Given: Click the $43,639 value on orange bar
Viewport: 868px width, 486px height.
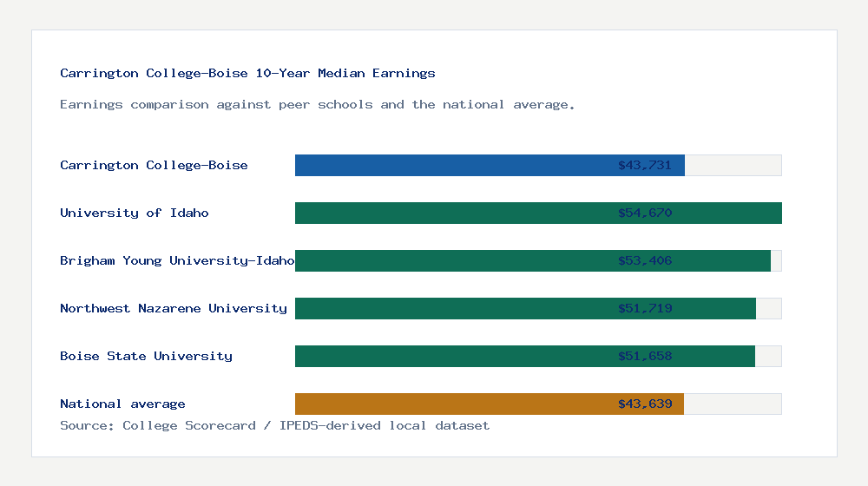Looking at the screenshot, I should (645, 404).
